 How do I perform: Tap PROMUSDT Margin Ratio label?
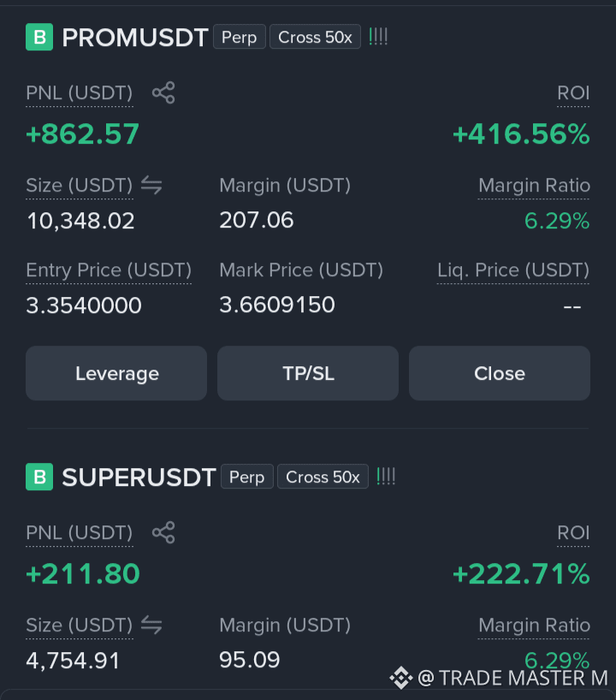(534, 185)
